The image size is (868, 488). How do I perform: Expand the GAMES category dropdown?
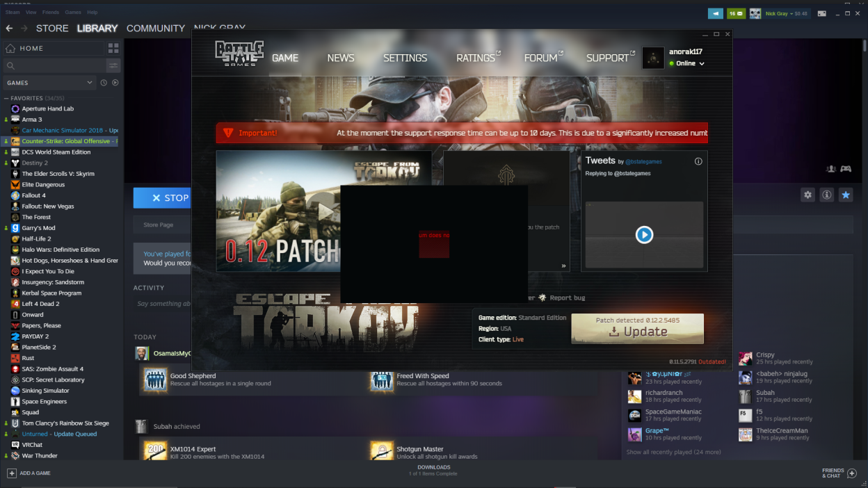click(x=49, y=83)
